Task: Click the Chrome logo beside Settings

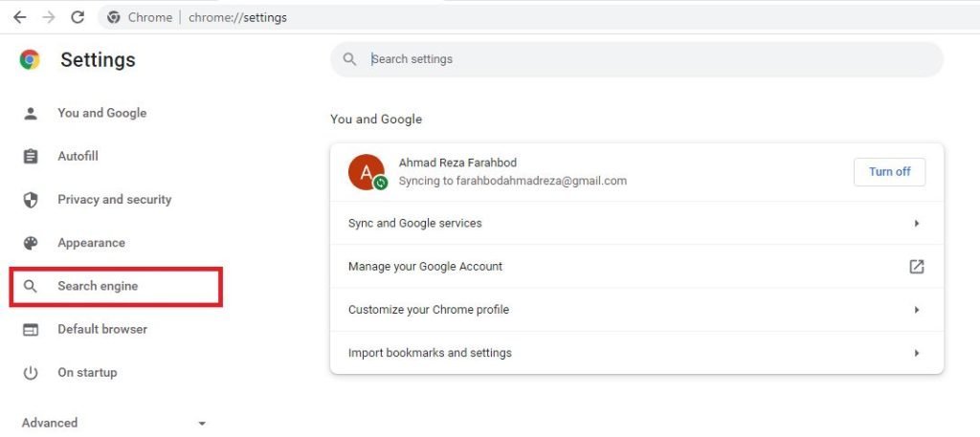Action: point(30,59)
